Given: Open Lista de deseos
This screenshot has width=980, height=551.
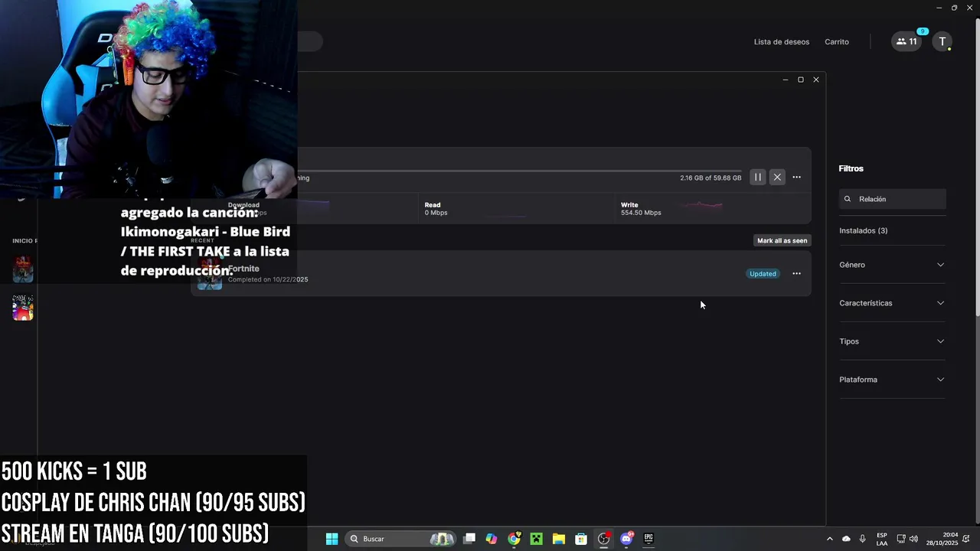Looking at the screenshot, I should coord(781,42).
